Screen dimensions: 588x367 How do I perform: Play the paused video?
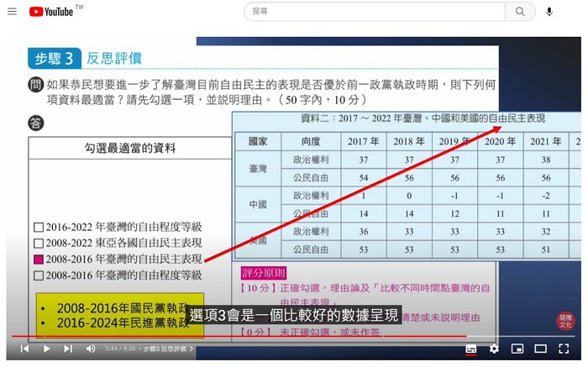pyautogui.click(x=46, y=349)
